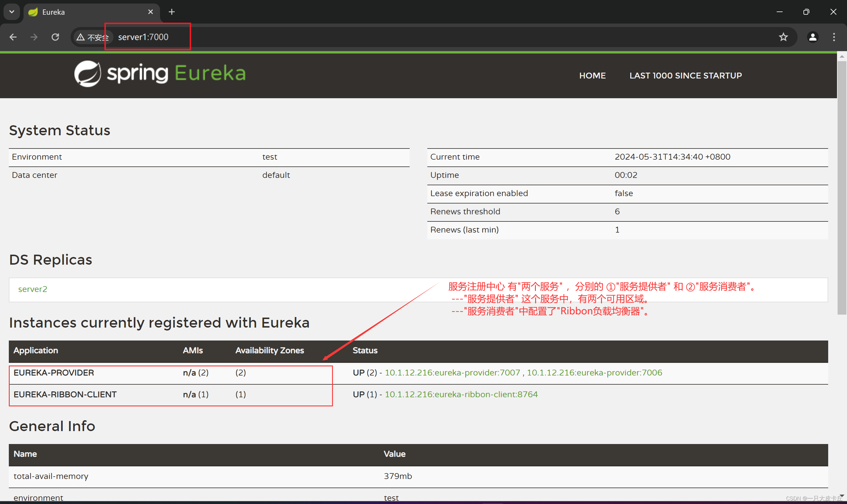847x504 pixels.
Task: Minimize the browser window
Action: pyautogui.click(x=779, y=12)
